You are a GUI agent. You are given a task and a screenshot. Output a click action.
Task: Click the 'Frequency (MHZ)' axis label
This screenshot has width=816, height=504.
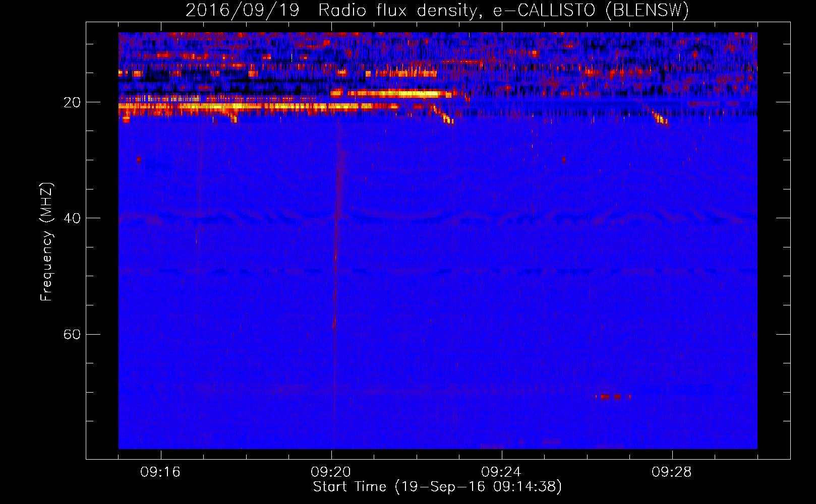coord(46,242)
